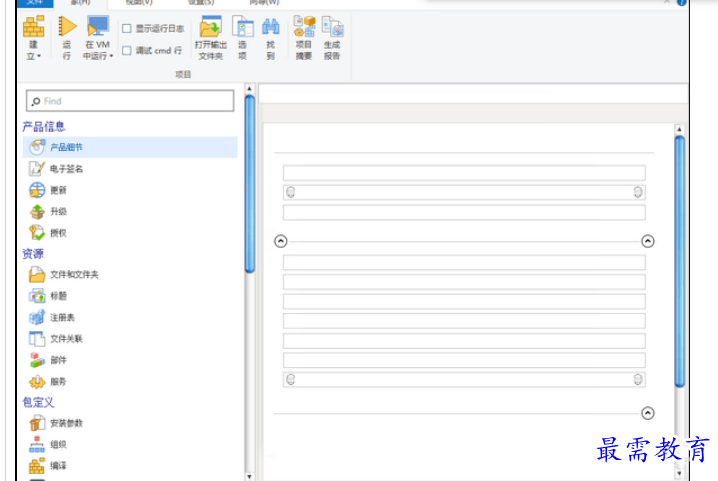
Task: Collapse the middle section using its left chevron
Action: pos(281,241)
